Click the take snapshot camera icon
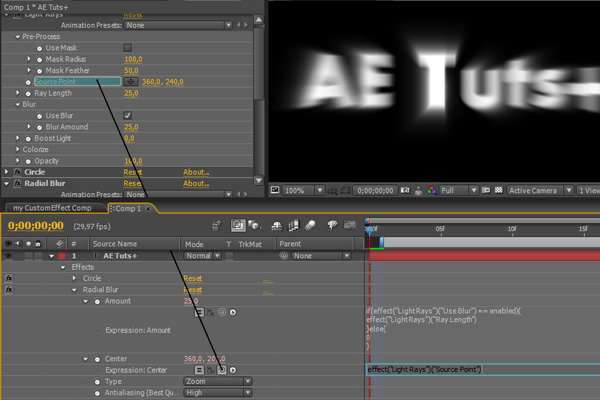 [x=405, y=190]
